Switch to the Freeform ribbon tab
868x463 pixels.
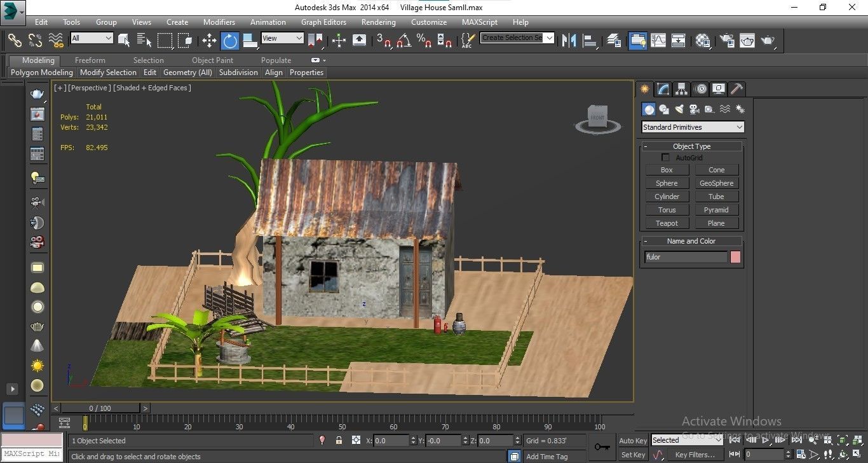tap(90, 60)
